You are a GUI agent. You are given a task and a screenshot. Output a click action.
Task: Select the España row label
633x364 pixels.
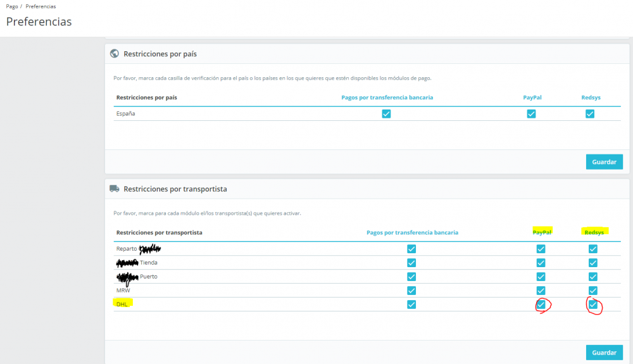(x=125, y=114)
